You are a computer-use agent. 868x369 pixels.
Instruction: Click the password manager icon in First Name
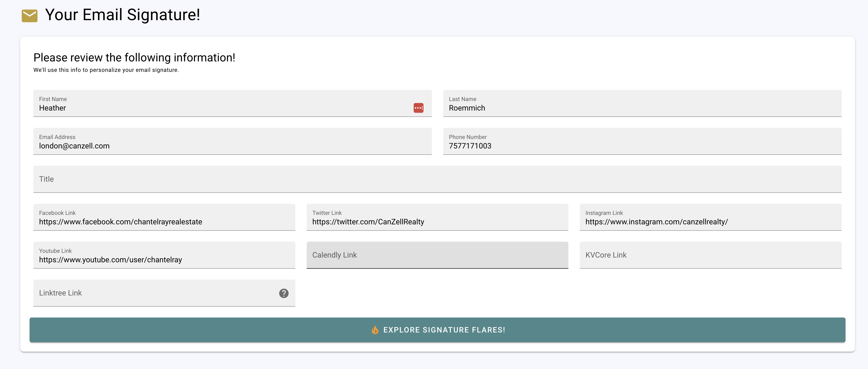418,108
